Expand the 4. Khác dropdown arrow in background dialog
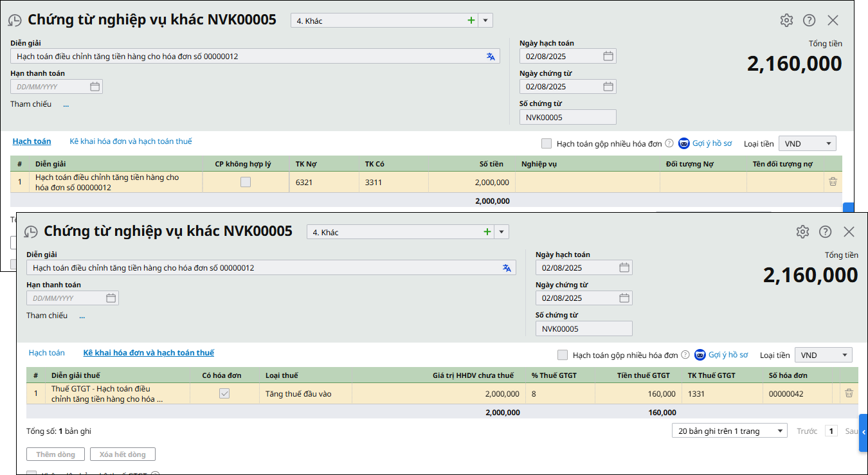Image resolution: width=868 pixels, height=475 pixels. pos(486,21)
